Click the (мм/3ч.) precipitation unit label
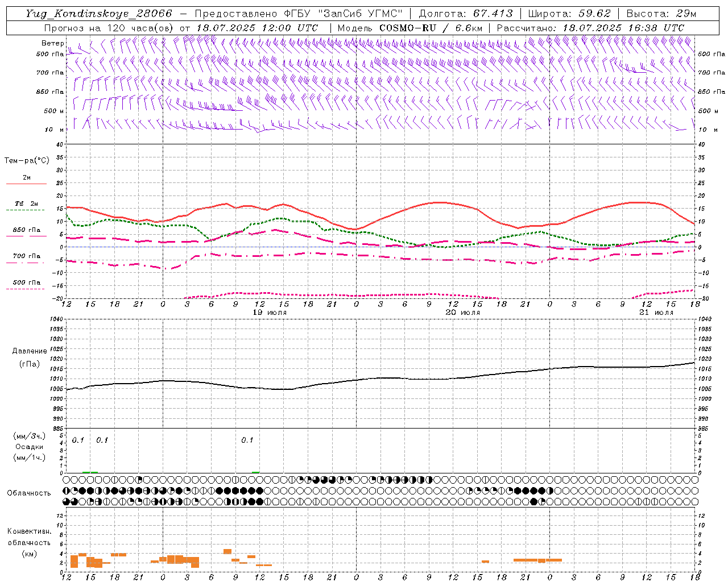The image size is (728, 582). click(x=30, y=436)
